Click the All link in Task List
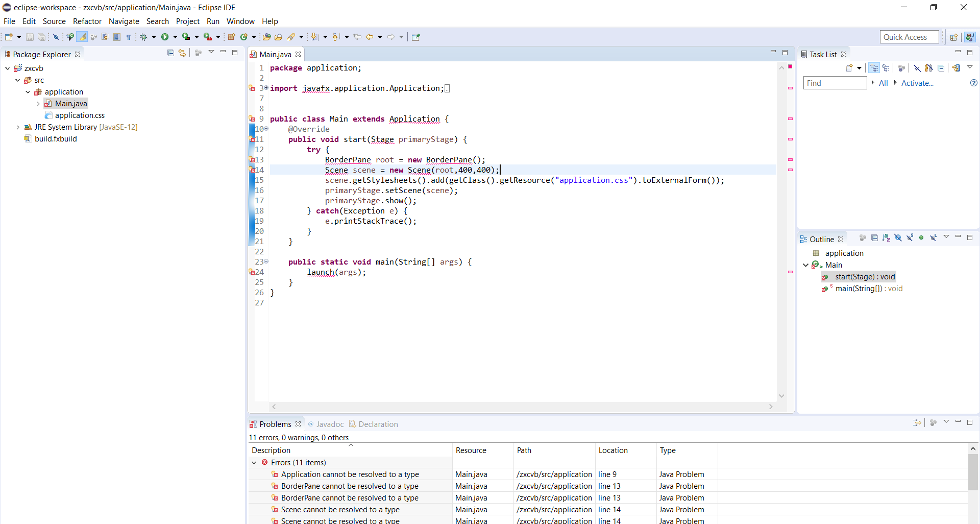 pos(883,83)
